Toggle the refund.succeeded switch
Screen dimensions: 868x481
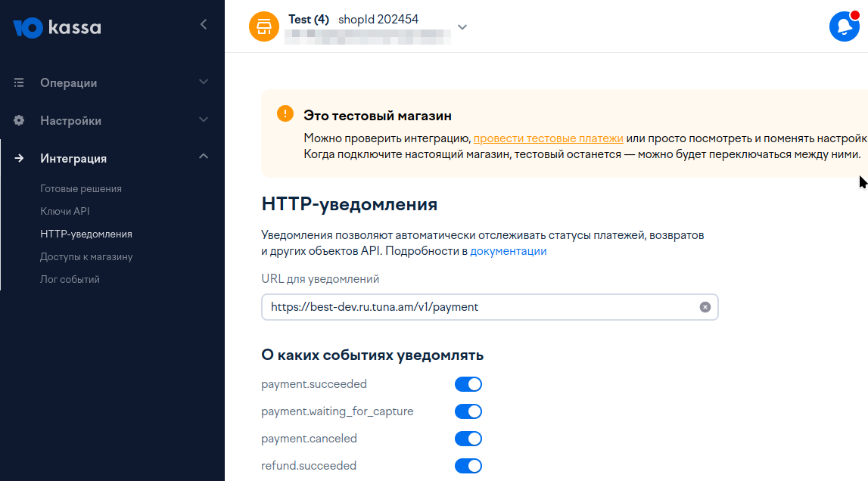(x=468, y=466)
